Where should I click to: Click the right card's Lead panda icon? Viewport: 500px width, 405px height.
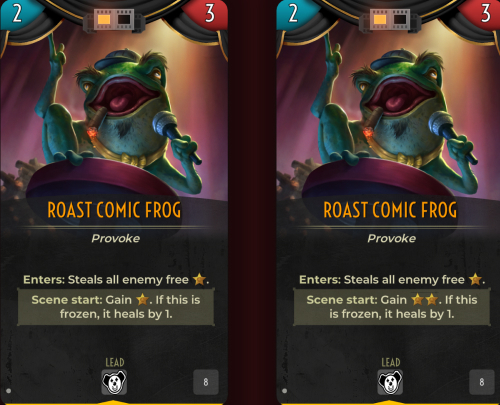(390, 382)
